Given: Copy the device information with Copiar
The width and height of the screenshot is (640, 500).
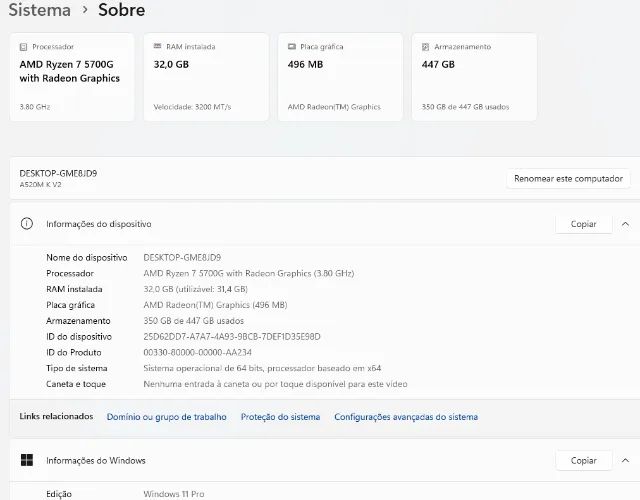Looking at the screenshot, I should [x=583, y=224].
